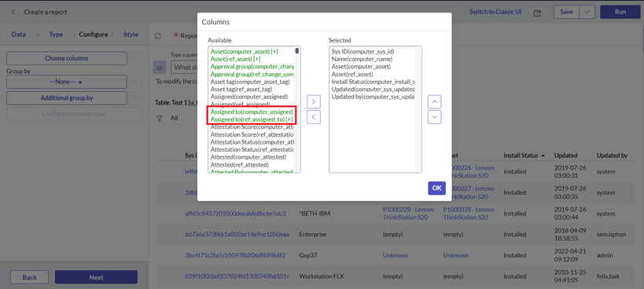Viewport: 644px width, 289px height.
Task: Sort by the Install Status column header
Action: click(521, 155)
